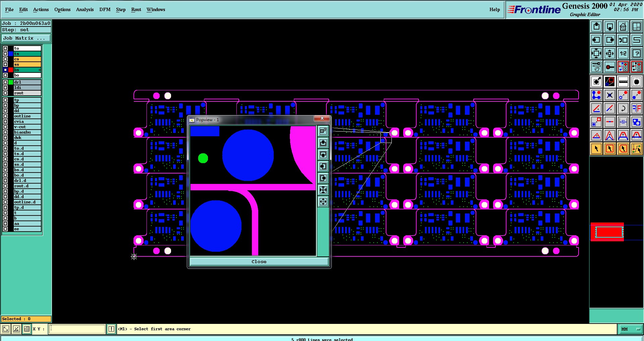The width and height of the screenshot is (644, 341).
Task: Click the popview pan left icon
Action: pos(323,166)
